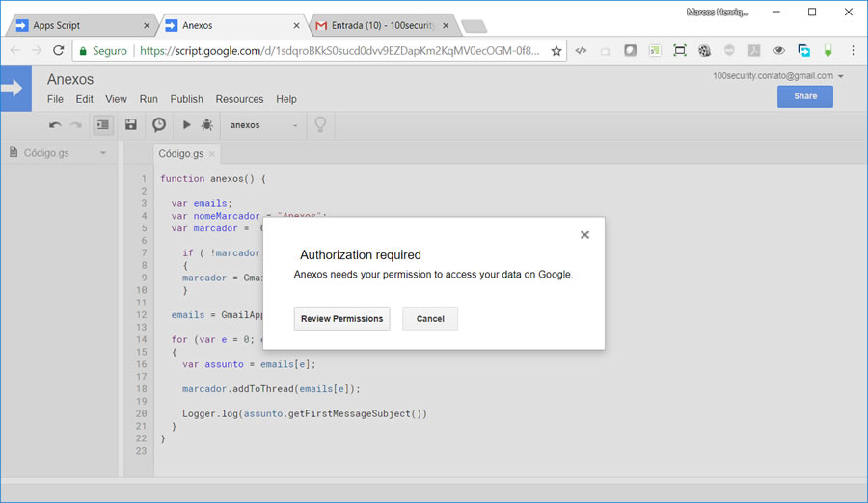Click line 1 function anexos()
This screenshot has height=503, width=868.
tap(213, 178)
